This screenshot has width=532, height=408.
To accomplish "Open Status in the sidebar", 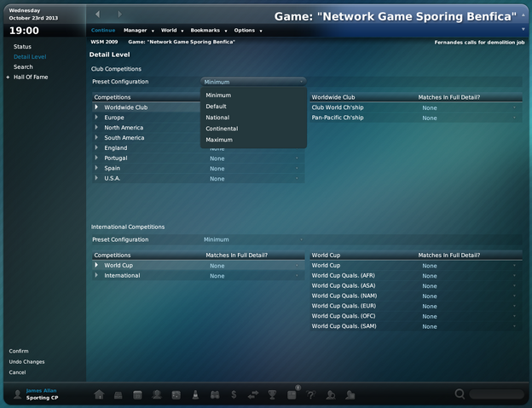I will (22, 47).
